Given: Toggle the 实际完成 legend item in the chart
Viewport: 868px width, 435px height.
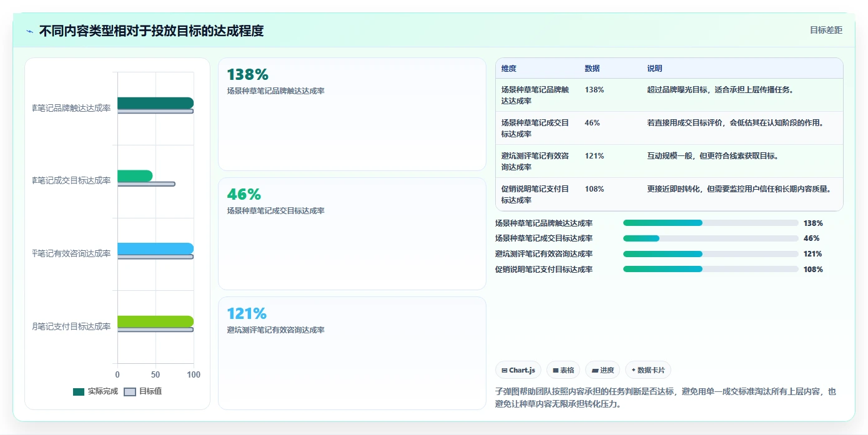Looking at the screenshot, I should (96, 391).
